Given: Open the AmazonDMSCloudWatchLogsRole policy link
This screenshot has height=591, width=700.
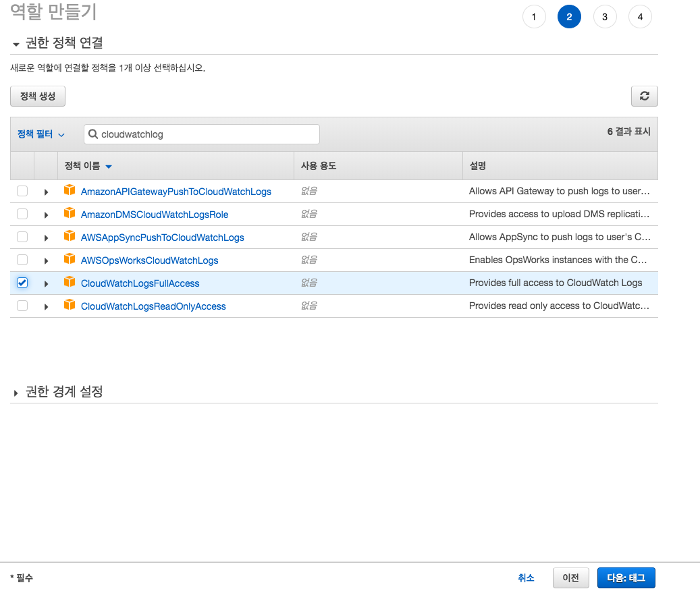Looking at the screenshot, I should click(155, 215).
